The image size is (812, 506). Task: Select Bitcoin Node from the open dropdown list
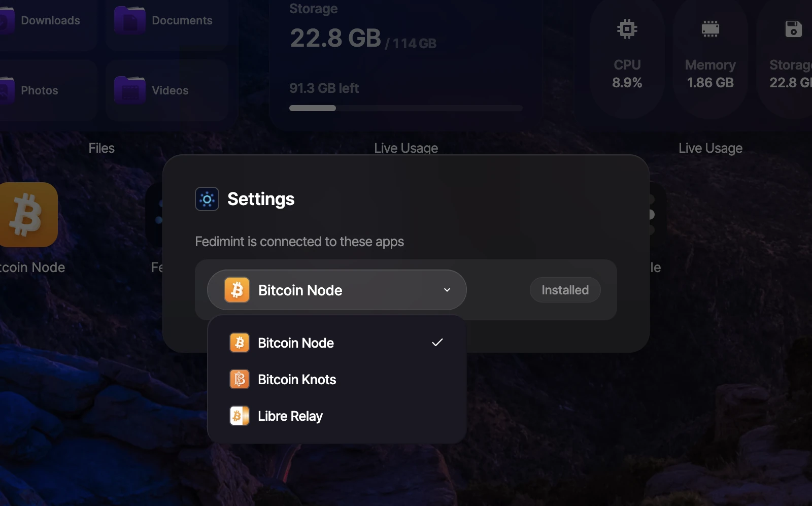tap(296, 343)
